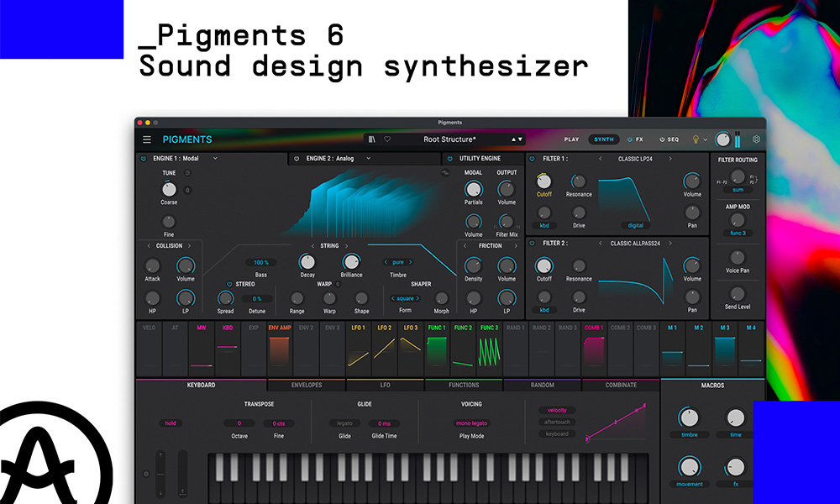The height and width of the screenshot is (504, 840).
Task: Click the Detune 0 % value field
Action: [x=257, y=299]
